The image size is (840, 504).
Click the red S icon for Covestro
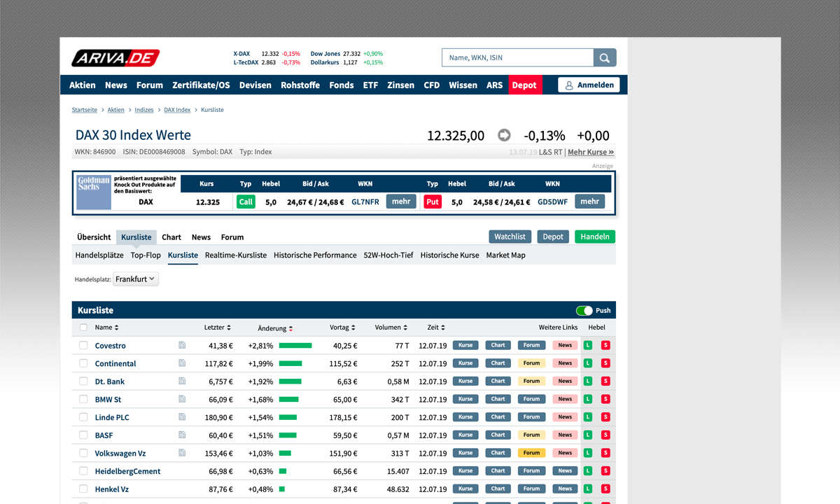click(x=605, y=345)
